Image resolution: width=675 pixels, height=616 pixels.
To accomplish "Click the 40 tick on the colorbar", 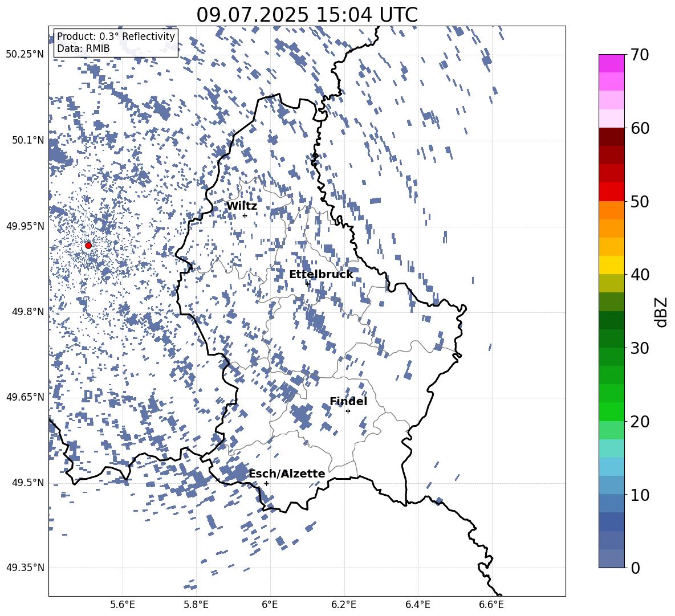I will point(640,275).
